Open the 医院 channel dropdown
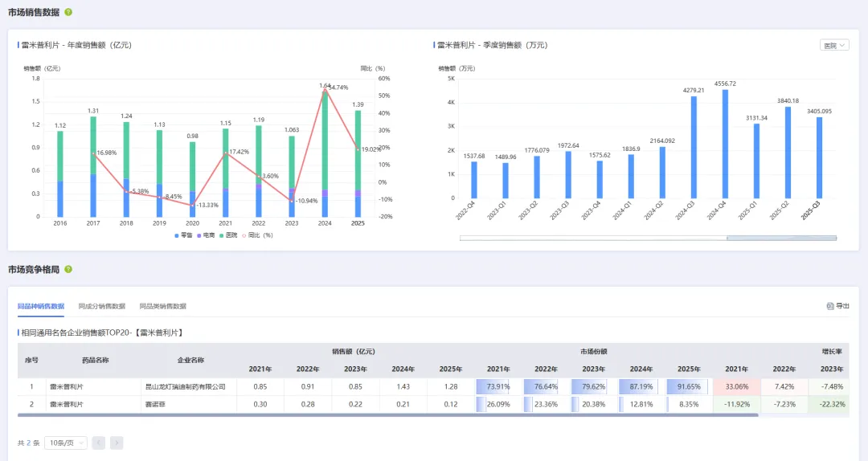868x461 pixels. (x=834, y=46)
